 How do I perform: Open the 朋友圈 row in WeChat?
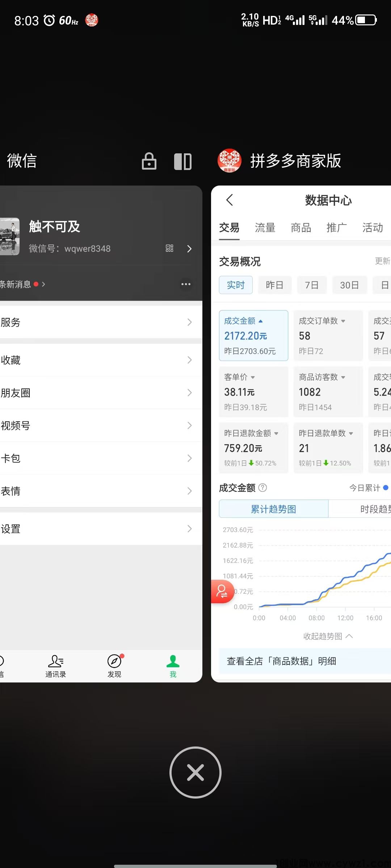pos(101,393)
